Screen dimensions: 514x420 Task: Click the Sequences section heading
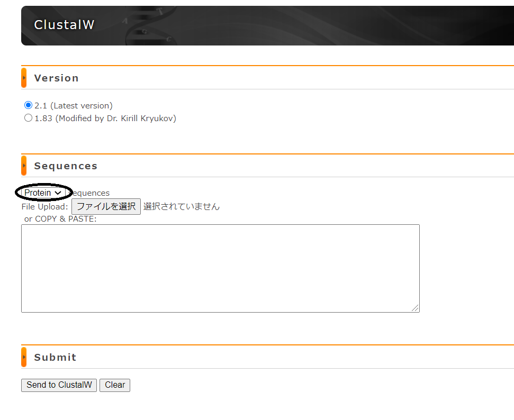(66, 166)
